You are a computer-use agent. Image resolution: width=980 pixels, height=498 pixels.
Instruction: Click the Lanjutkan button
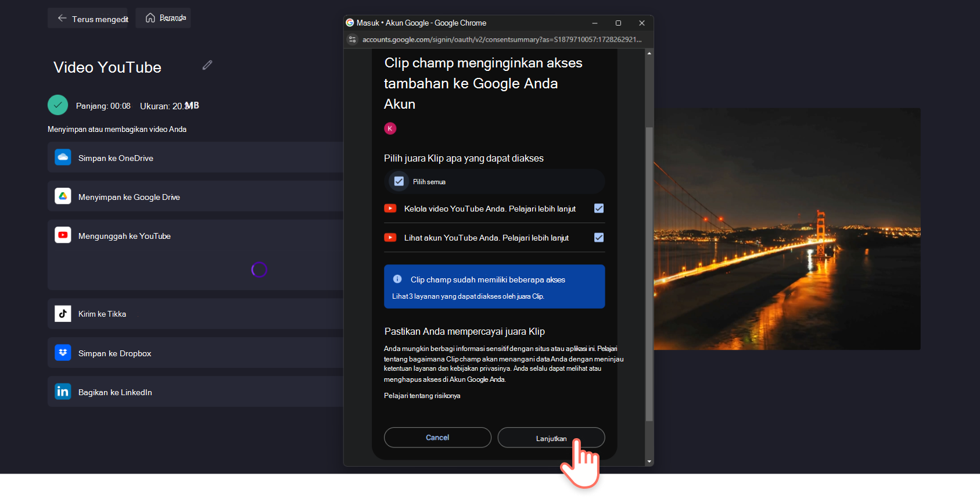(551, 438)
